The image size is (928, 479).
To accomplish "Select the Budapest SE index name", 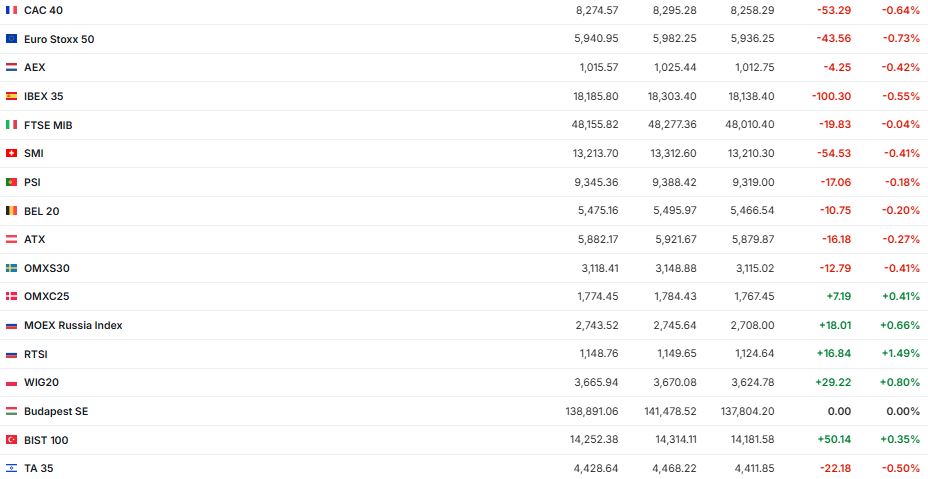I will tap(56, 411).
